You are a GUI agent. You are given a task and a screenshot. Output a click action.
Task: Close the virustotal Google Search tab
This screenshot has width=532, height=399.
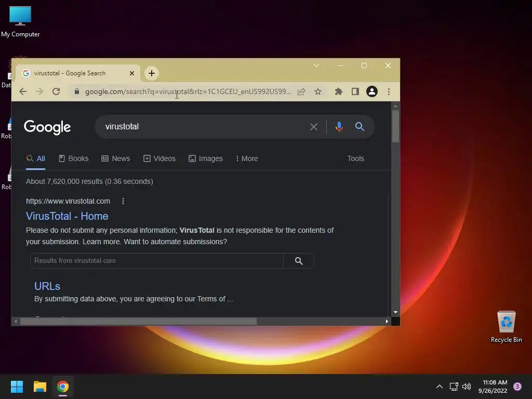coord(132,73)
